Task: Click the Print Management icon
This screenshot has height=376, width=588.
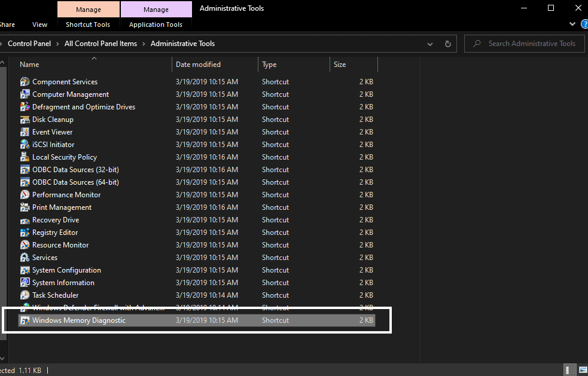Action: click(x=25, y=207)
